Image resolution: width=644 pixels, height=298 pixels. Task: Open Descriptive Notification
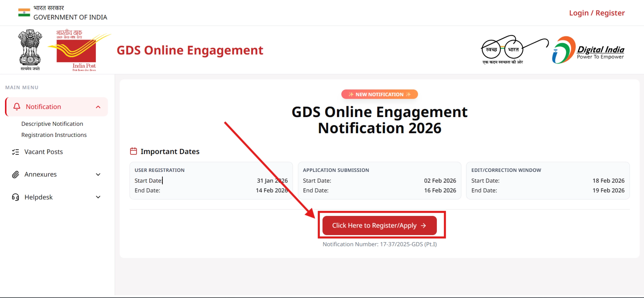(x=52, y=124)
